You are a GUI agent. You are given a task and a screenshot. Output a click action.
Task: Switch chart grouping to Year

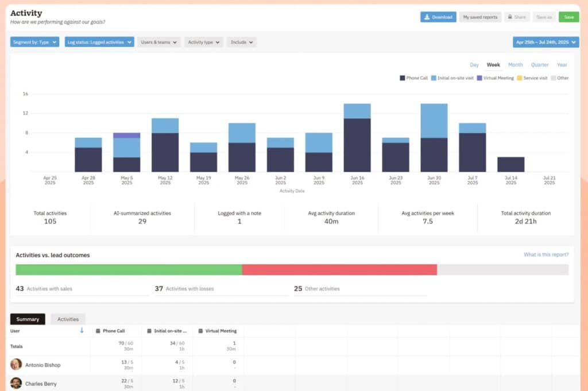[x=562, y=65]
